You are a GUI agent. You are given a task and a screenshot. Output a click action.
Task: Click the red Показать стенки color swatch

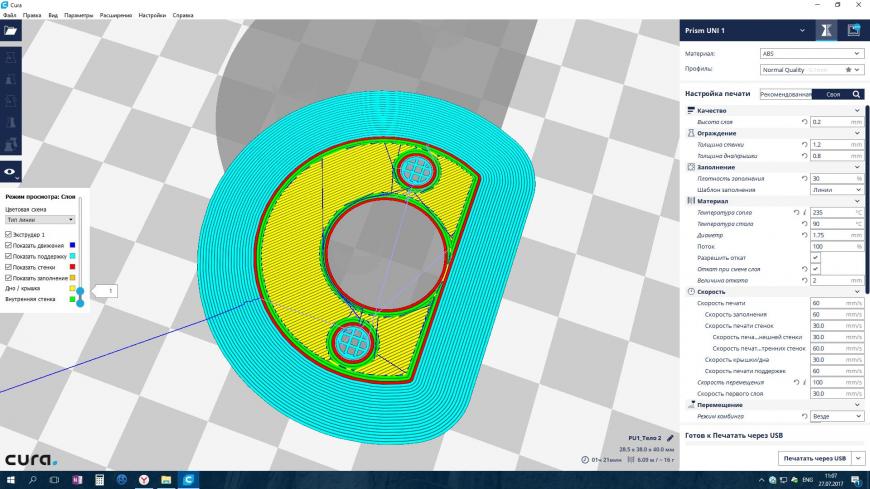point(72,267)
